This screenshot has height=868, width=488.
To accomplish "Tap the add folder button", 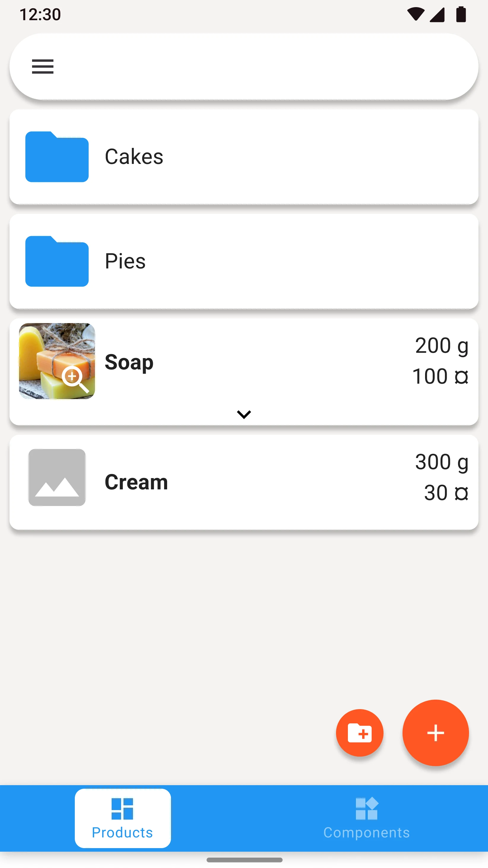I will point(360,733).
